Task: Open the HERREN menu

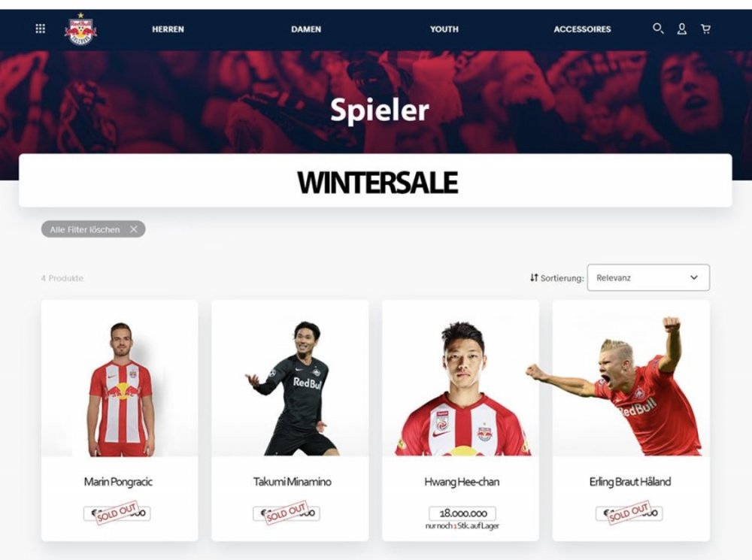Action: [x=168, y=29]
